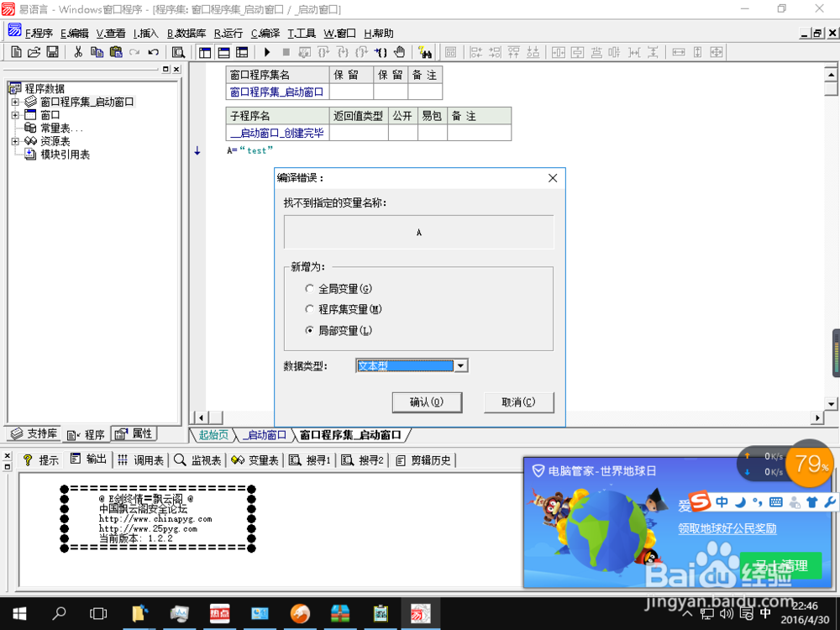Select the 全局变量(G) radio button
Screen dimensions: 840x630
[310, 288]
